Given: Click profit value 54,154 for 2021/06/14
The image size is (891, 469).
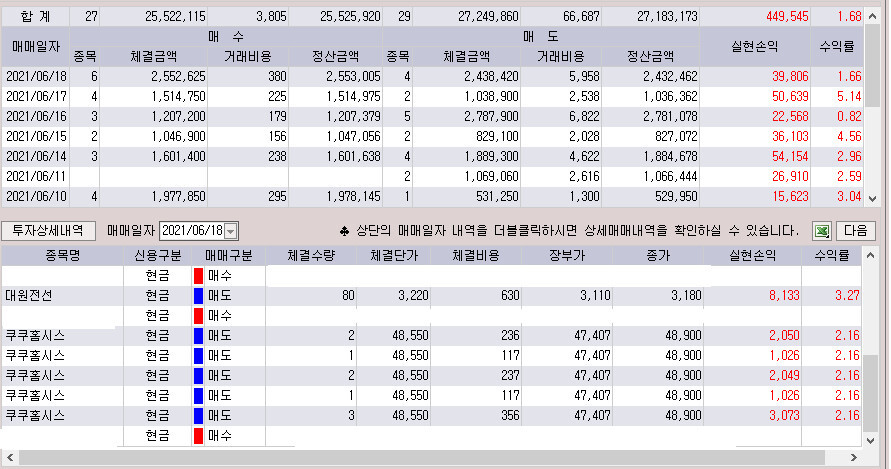Looking at the screenshot, I should coord(790,156).
